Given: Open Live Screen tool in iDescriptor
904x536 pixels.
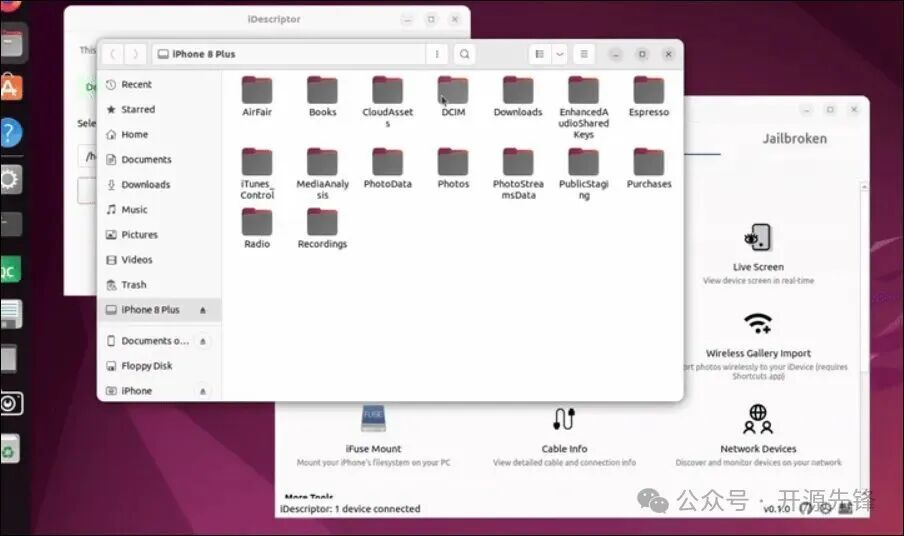Looking at the screenshot, I should point(758,254).
